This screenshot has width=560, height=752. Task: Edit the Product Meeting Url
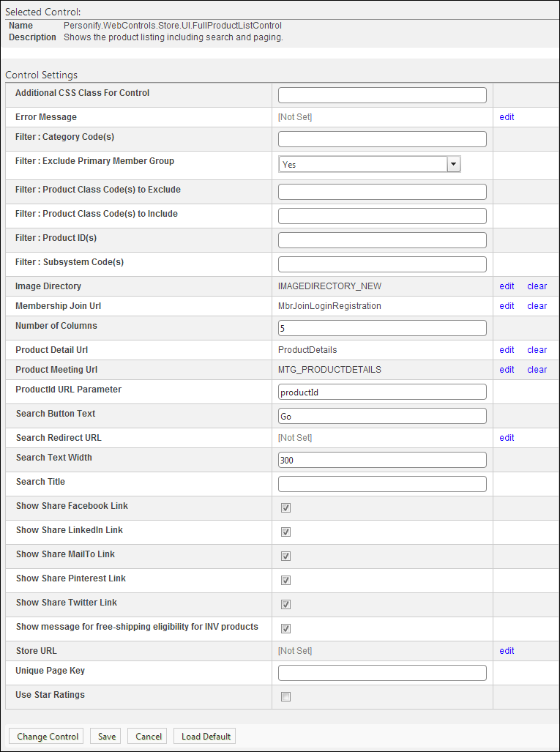coord(507,370)
